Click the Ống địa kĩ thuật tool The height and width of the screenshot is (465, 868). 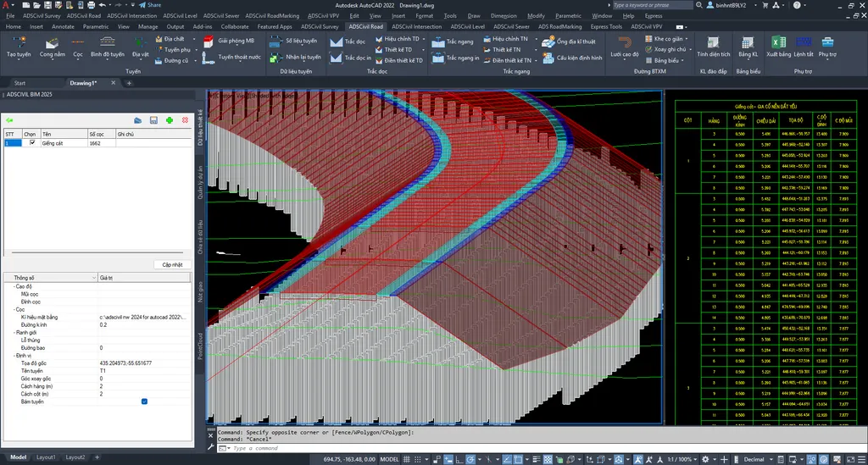point(569,42)
